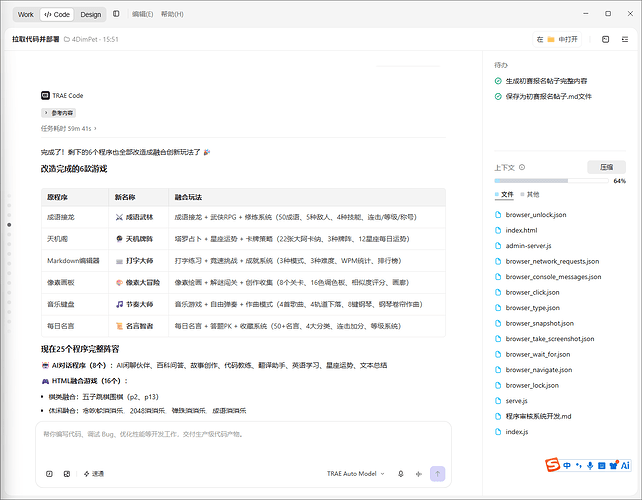Screen dimensions: 642x500
Task: Click the 64% context usage progress bar
Action: pyautogui.click(x=551, y=181)
